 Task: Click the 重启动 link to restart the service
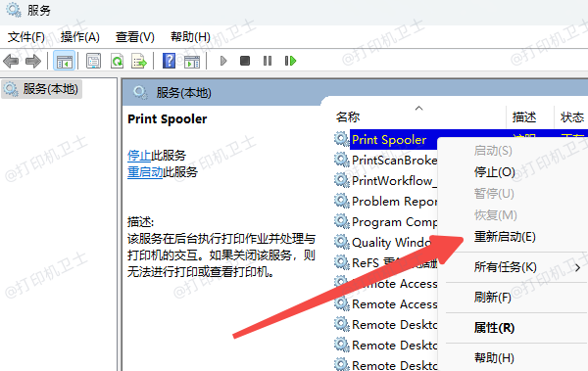pyautogui.click(x=145, y=172)
